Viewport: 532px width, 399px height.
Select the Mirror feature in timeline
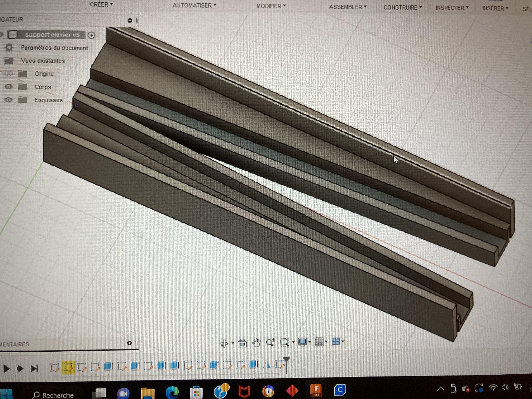click(267, 365)
